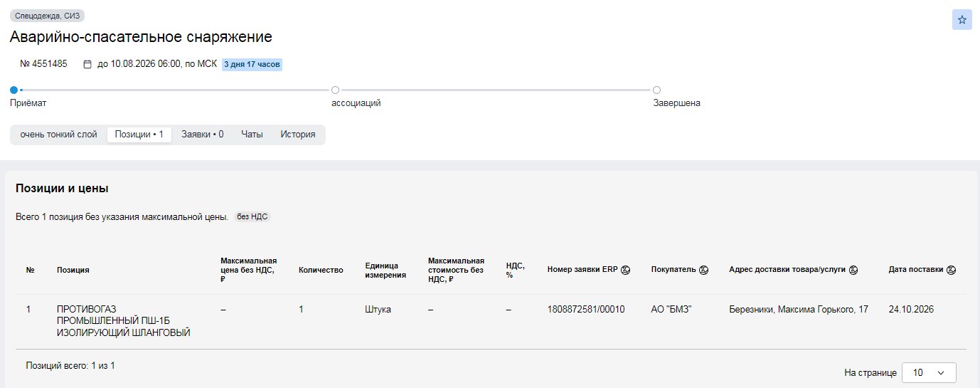The width and height of the screenshot is (980, 388).
Task: Click the Максимальная стоимость без НДС header
Action: click(456, 270)
